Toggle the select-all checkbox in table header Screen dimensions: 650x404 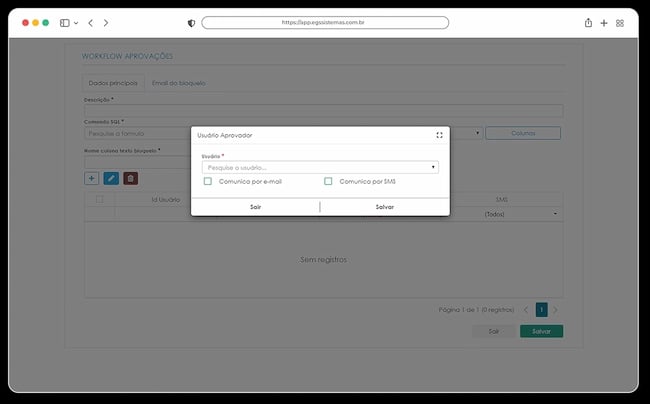[x=99, y=199]
